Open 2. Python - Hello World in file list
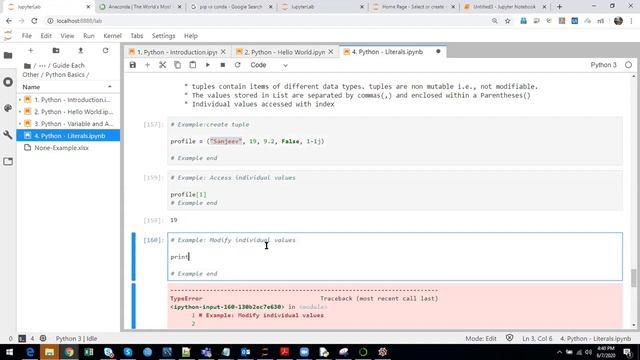The image size is (640, 360). (69, 111)
